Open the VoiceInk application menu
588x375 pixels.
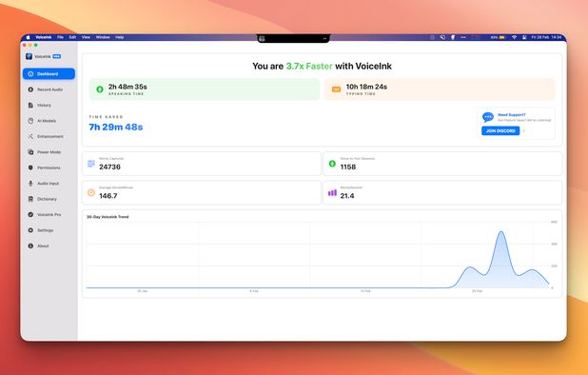(x=44, y=37)
